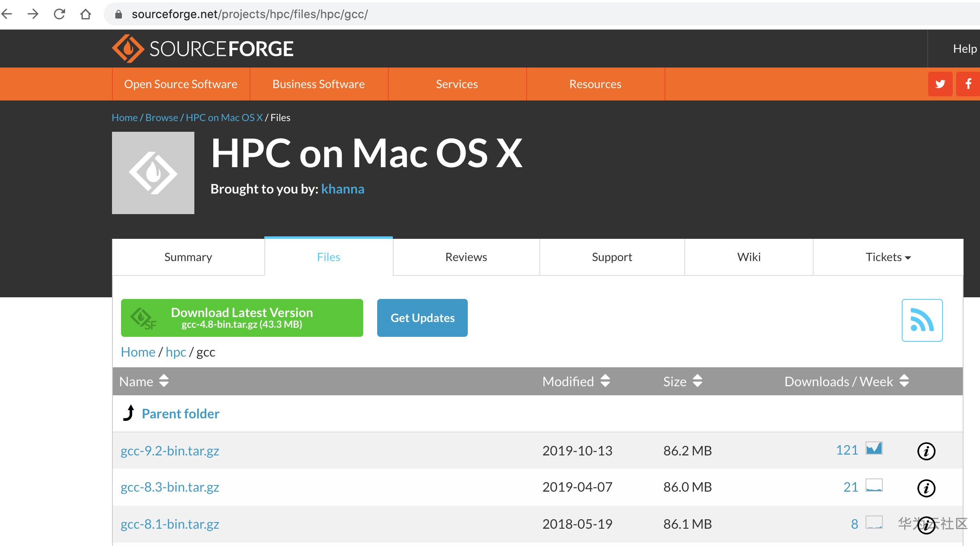Screen dimensions: 980x546
Task: Go forward using the browser forward arrow
Action: [x=33, y=14]
